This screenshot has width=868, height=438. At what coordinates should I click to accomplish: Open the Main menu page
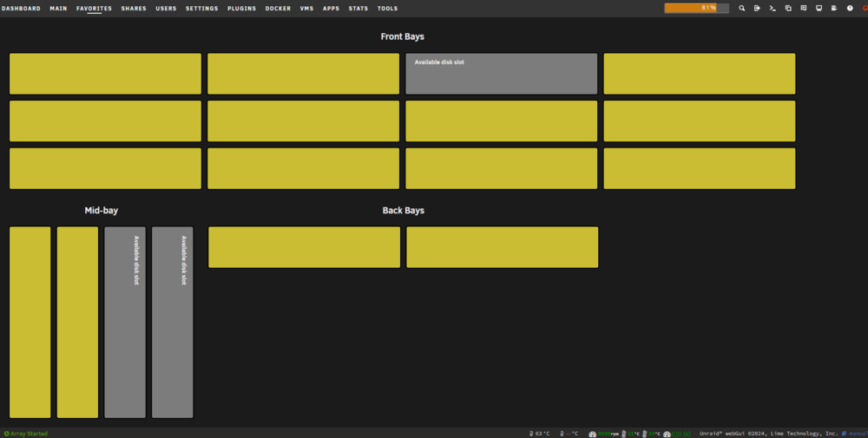58,9
